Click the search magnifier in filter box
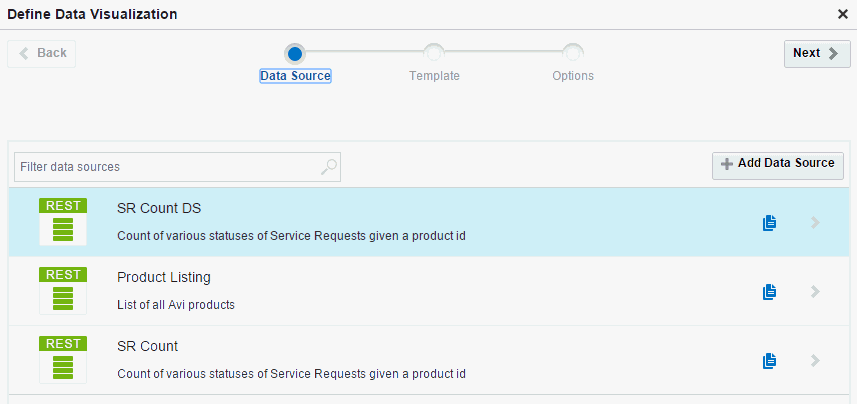The height and width of the screenshot is (404, 857). click(x=328, y=167)
